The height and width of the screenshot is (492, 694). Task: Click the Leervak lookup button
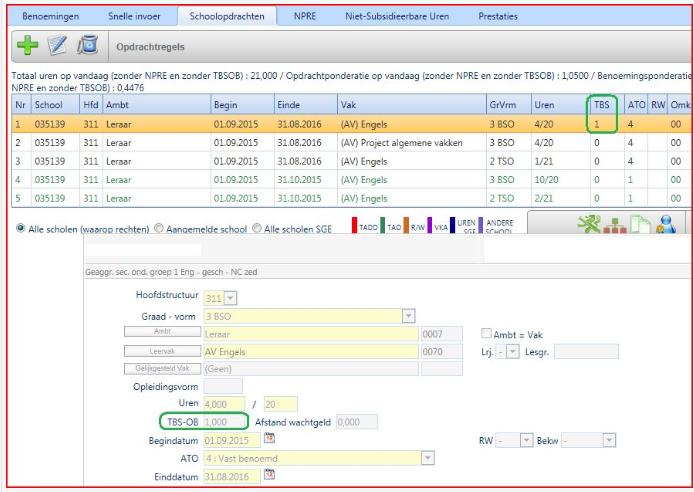(162, 351)
